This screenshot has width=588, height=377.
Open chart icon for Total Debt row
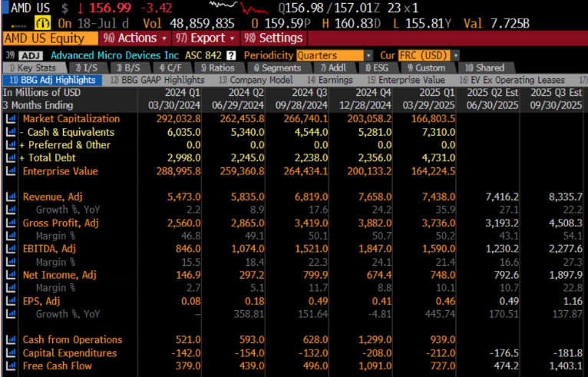point(11,158)
